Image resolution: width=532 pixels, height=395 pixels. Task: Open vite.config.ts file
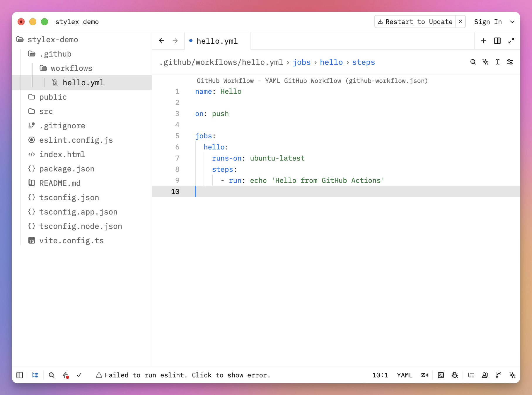(82, 241)
